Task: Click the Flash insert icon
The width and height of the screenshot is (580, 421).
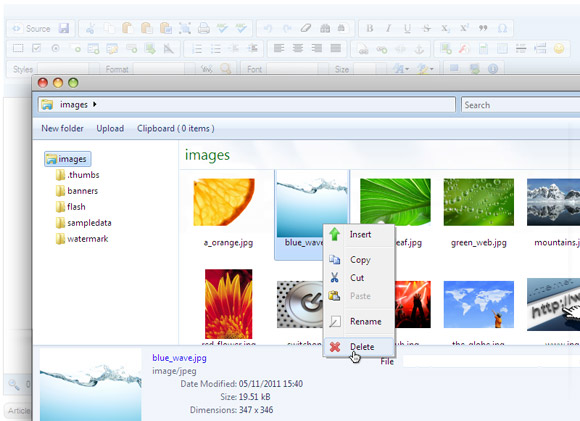Action: click(464, 48)
